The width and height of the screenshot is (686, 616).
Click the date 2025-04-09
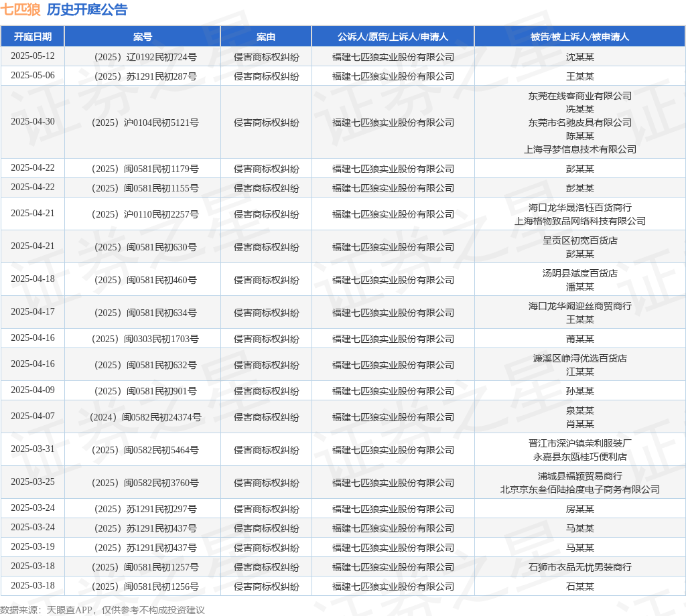point(33,390)
